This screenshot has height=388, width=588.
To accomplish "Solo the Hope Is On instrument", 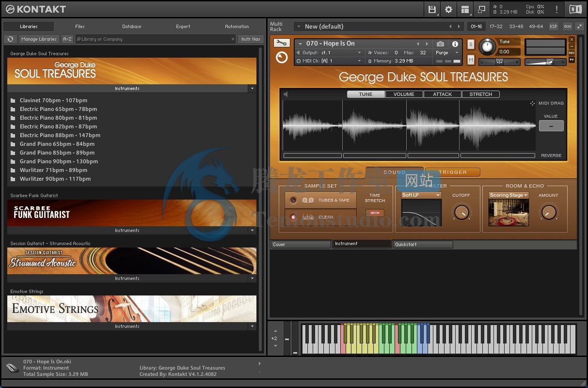I will click(470, 44).
